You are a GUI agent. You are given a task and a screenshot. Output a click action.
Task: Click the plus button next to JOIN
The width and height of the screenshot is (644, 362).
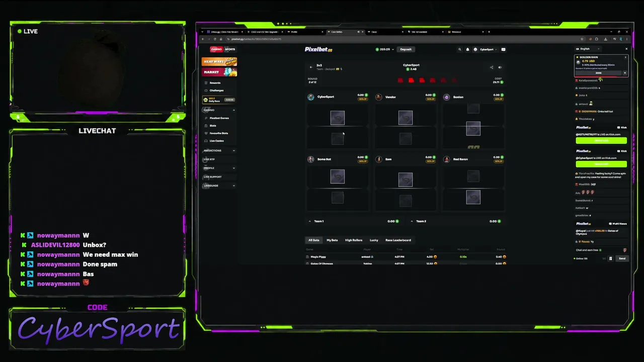625,73
